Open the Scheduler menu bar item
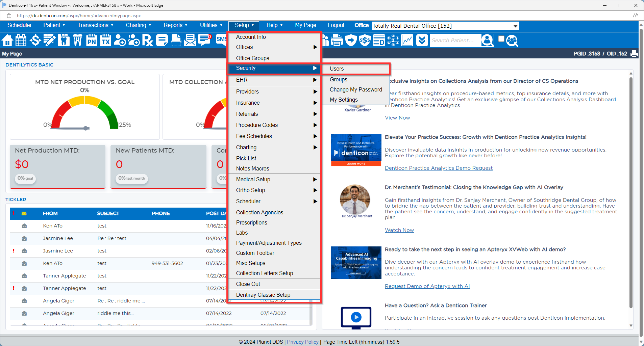Image resolution: width=644 pixels, height=346 pixels. [20, 25]
